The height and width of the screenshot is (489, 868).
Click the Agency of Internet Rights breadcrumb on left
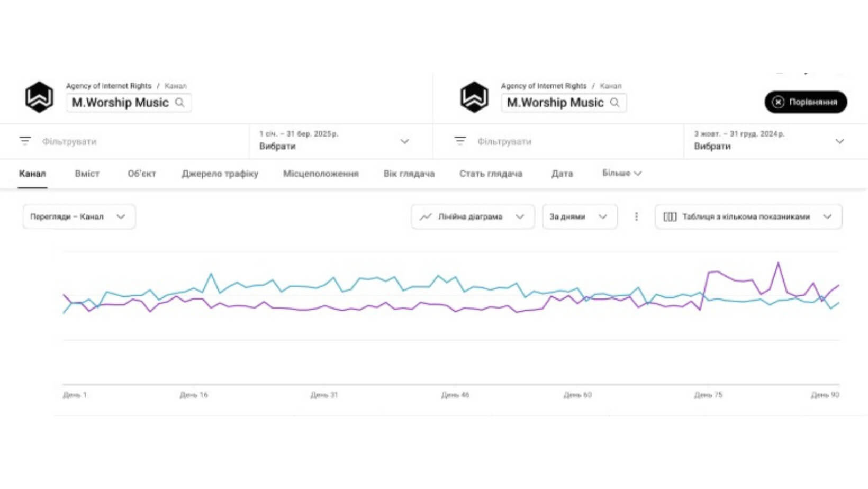click(x=108, y=86)
